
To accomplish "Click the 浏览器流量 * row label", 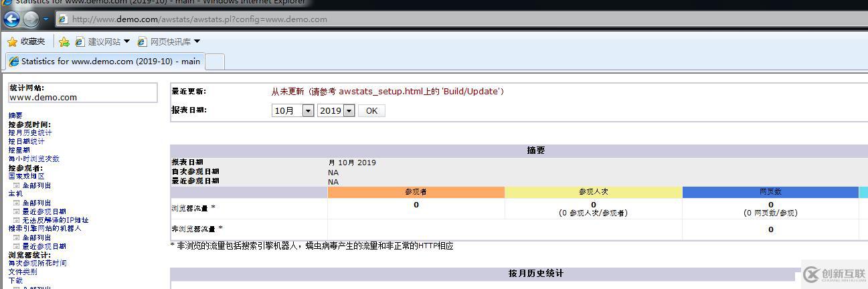I will coord(193,209).
